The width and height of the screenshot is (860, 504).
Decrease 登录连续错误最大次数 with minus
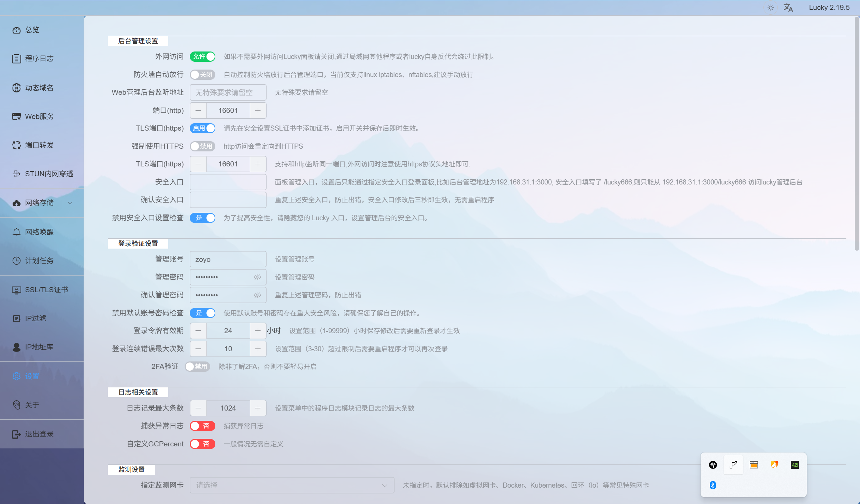198,349
